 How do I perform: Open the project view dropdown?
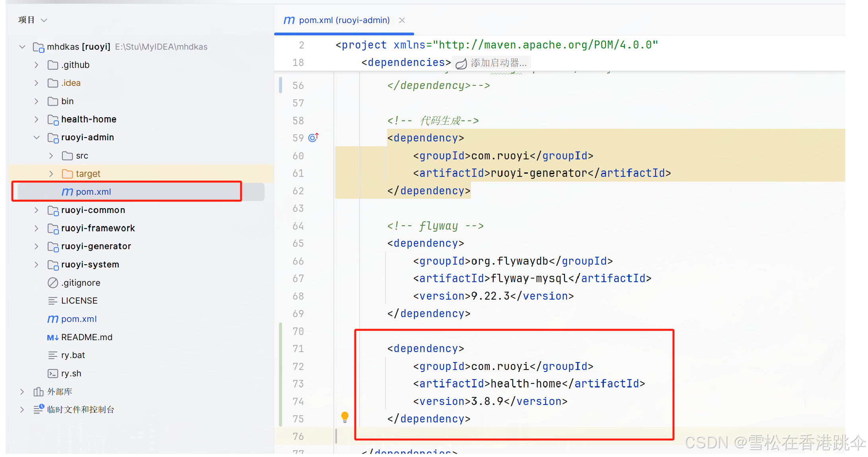click(44, 20)
